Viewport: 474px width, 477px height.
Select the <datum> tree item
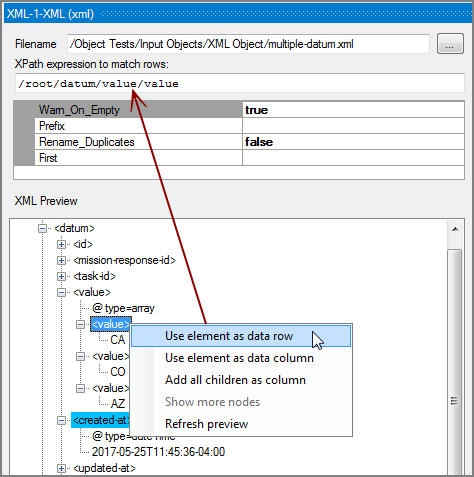74,228
